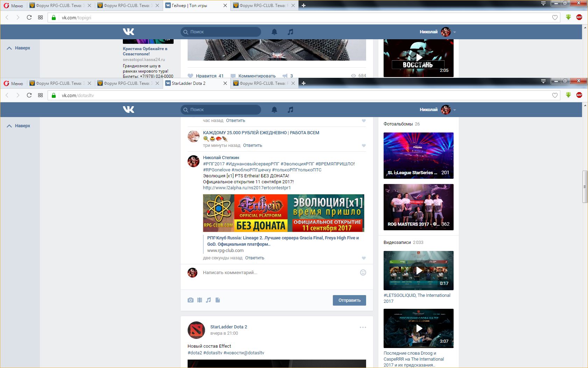Open the emoji smiley picker
This screenshot has width=588, height=368.
(x=363, y=273)
